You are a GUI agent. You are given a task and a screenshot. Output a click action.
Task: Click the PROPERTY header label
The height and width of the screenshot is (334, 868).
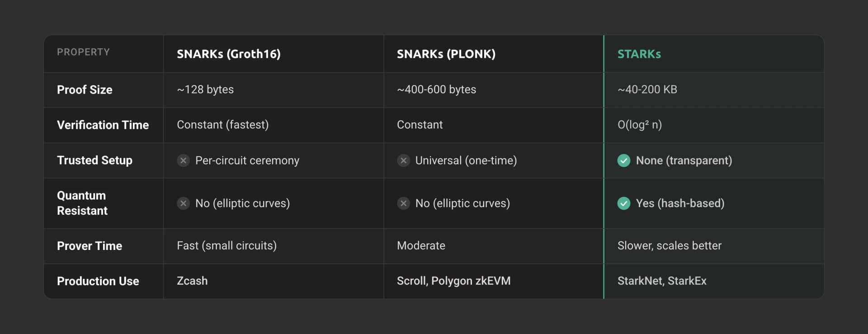(x=83, y=52)
